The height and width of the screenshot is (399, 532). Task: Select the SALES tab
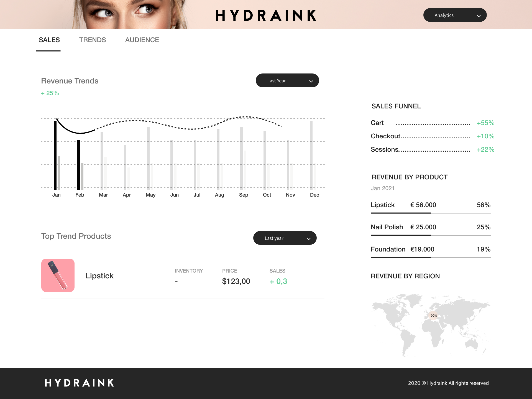49,40
